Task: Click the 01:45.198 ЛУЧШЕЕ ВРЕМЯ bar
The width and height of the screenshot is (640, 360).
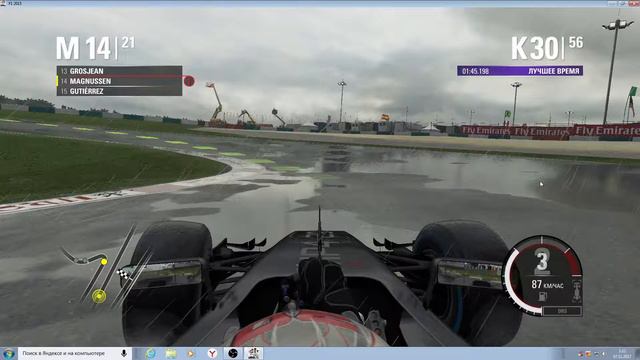Action: tap(520, 71)
